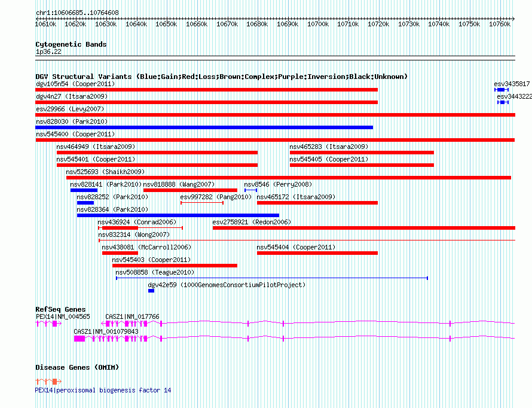Click the nsv828252 blue gain bar

85,203
